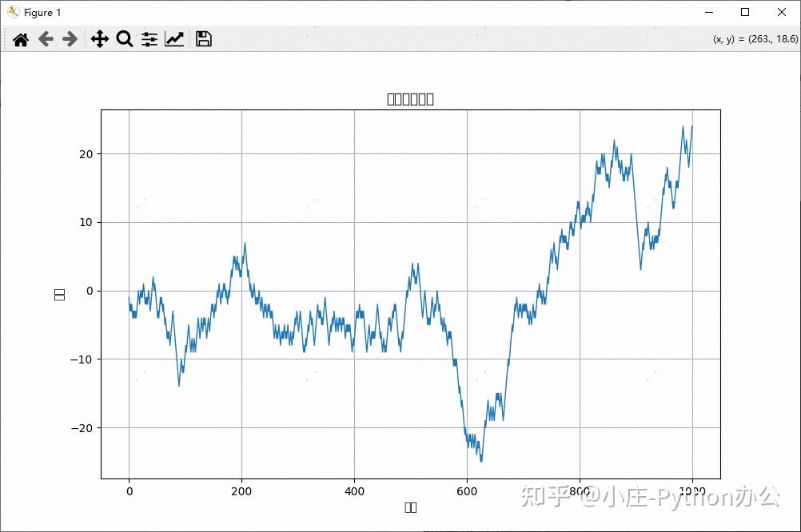Reset the plot view with the Home icon
Image resolution: width=801 pixels, height=532 pixels.
click(x=21, y=38)
